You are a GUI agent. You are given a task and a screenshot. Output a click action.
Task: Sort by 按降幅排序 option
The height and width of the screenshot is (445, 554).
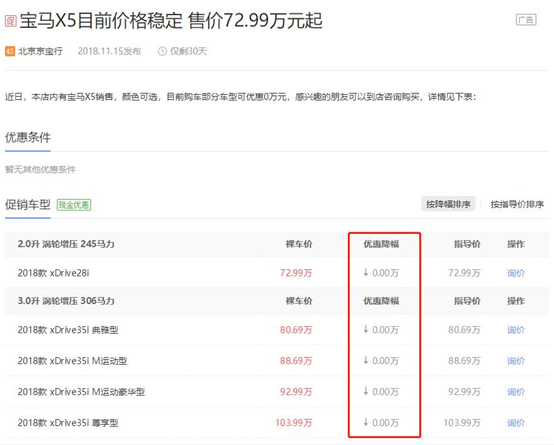point(448,204)
